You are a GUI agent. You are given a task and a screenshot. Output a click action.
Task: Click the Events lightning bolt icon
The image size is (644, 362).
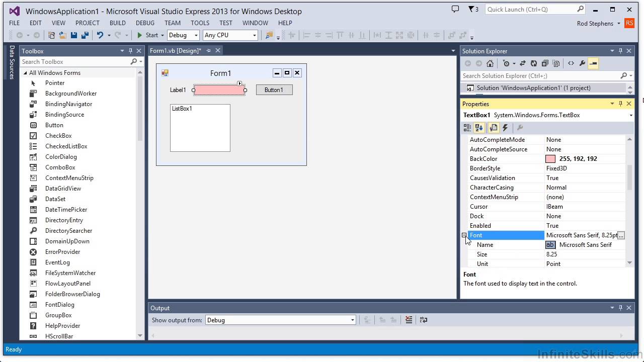coord(505,128)
